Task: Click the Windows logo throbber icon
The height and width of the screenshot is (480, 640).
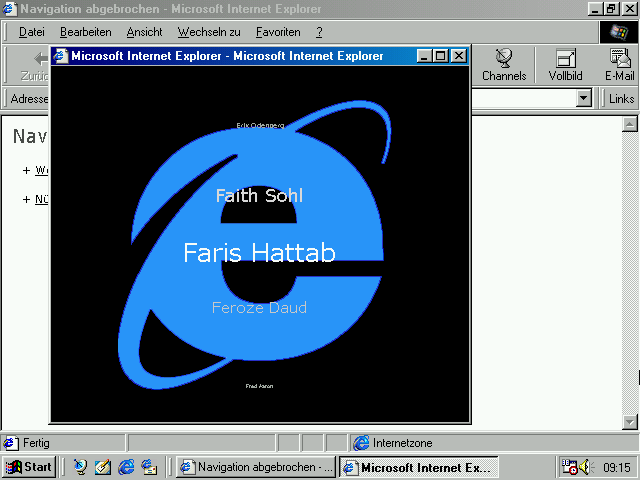Action: coord(618,32)
